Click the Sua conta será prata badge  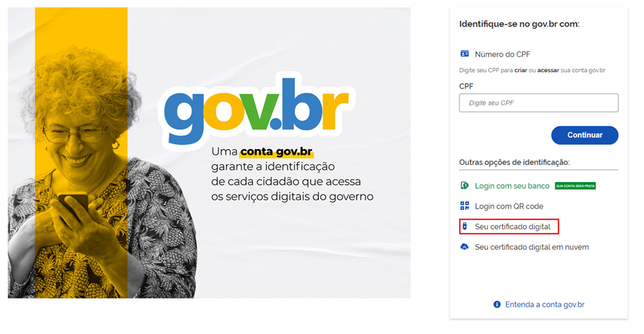pyautogui.click(x=575, y=186)
